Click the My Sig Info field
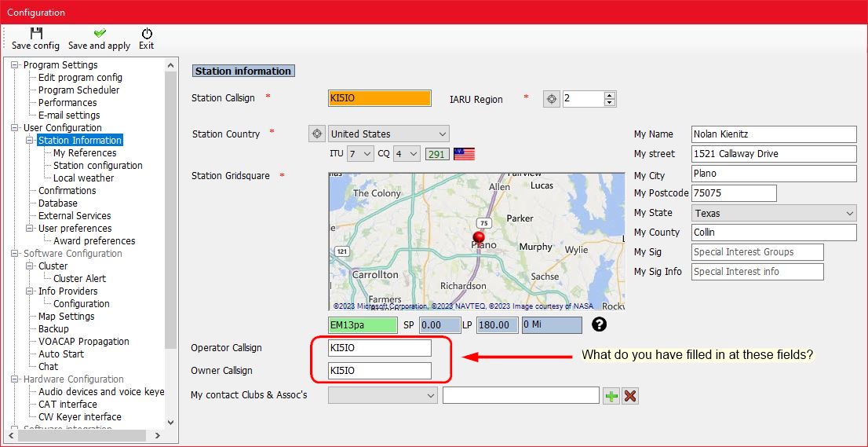Screen dimensions: 868x447 coord(757,271)
